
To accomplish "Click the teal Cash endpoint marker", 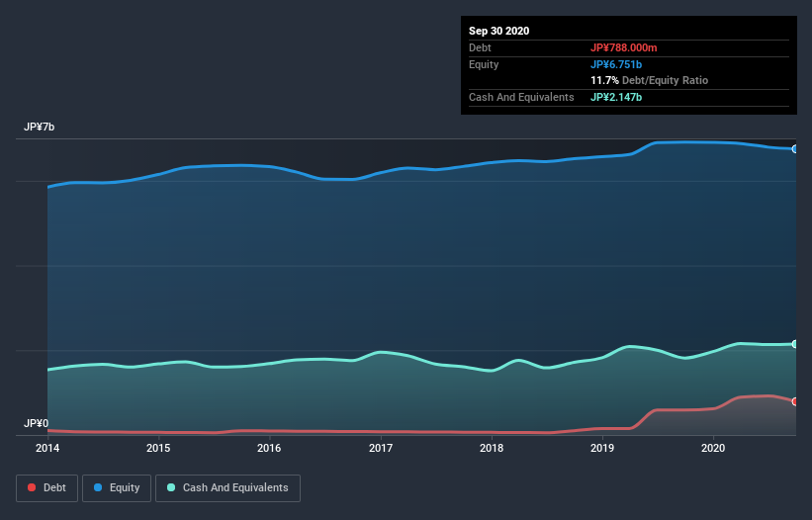I will coord(795,344).
